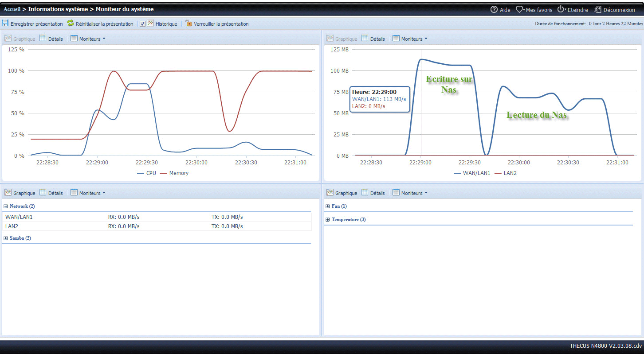Open Moniteurs dropdown in WAN/LAN chart panel
This screenshot has height=354, width=644.
pyautogui.click(x=410, y=39)
